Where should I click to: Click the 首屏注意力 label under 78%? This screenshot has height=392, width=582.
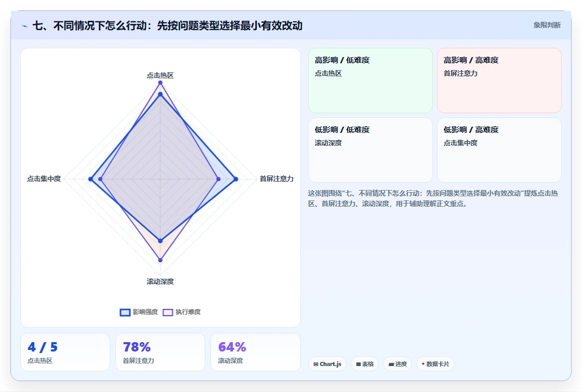[138, 360]
